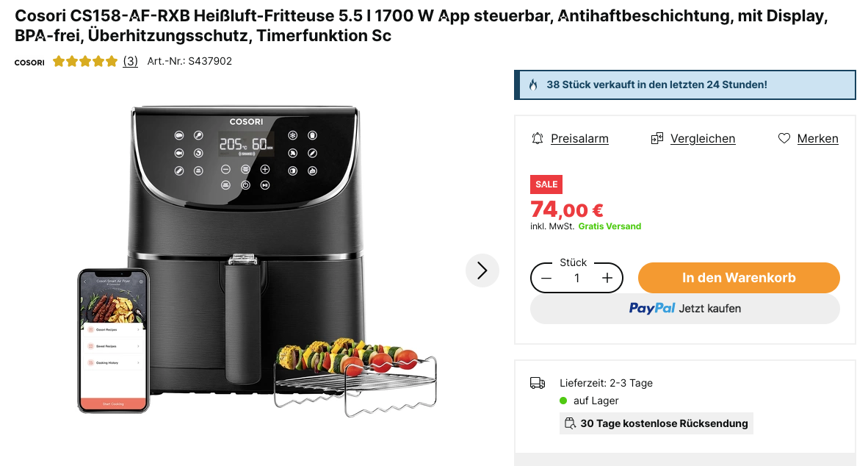Image resolution: width=868 pixels, height=466 pixels.
Task: Open the Preisalarm link
Action: [579, 138]
